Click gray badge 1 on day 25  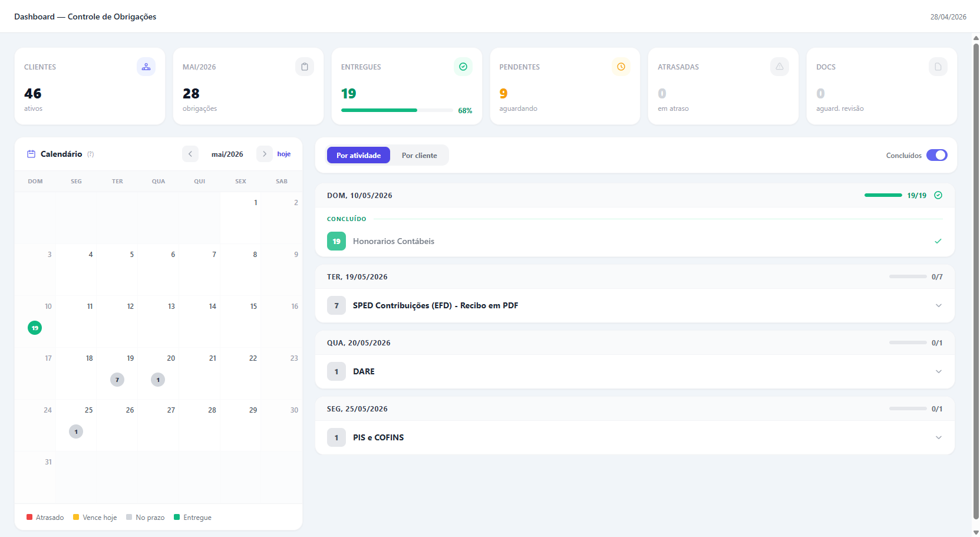coord(76,431)
